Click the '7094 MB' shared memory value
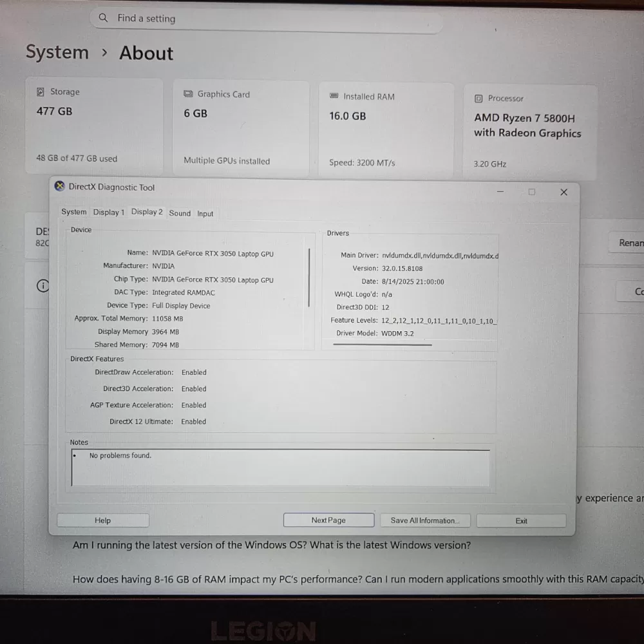The height and width of the screenshot is (644, 644). tap(165, 345)
